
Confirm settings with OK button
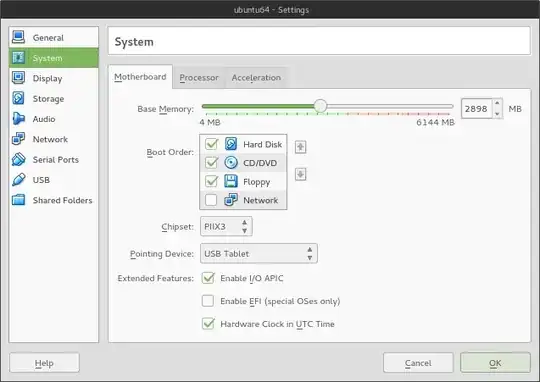(495, 363)
